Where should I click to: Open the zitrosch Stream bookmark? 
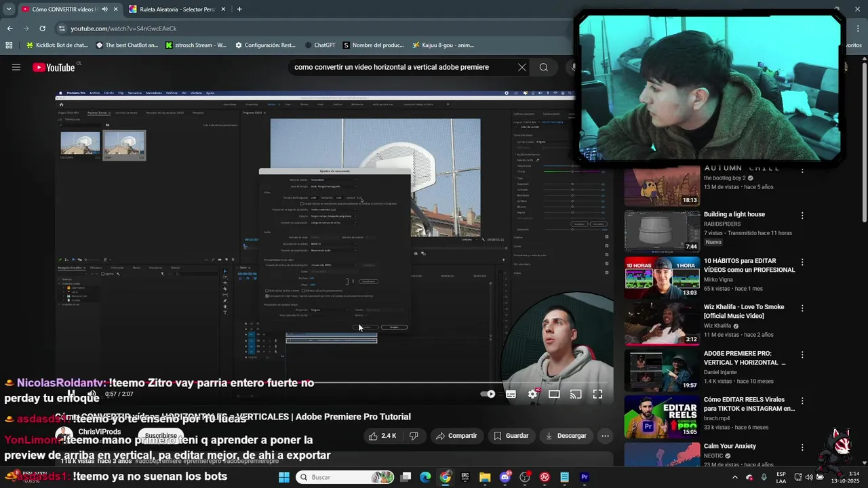196,45
